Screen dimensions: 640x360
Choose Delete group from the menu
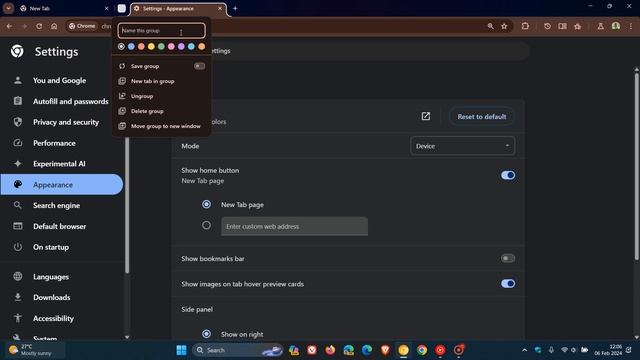click(162, 111)
